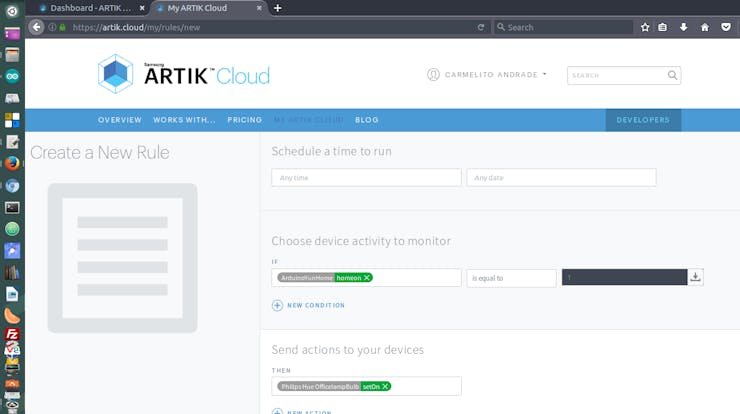Open the Chromium icon in the dock
This screenshot has width=740, height=414.
(12, 186)
